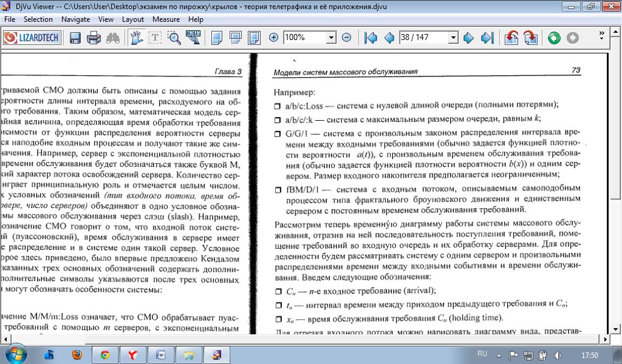The width and height of the screenshot is (622, 364).
Task: Switch to Google Chrome in the taskbar
Action: coord(104,355)
